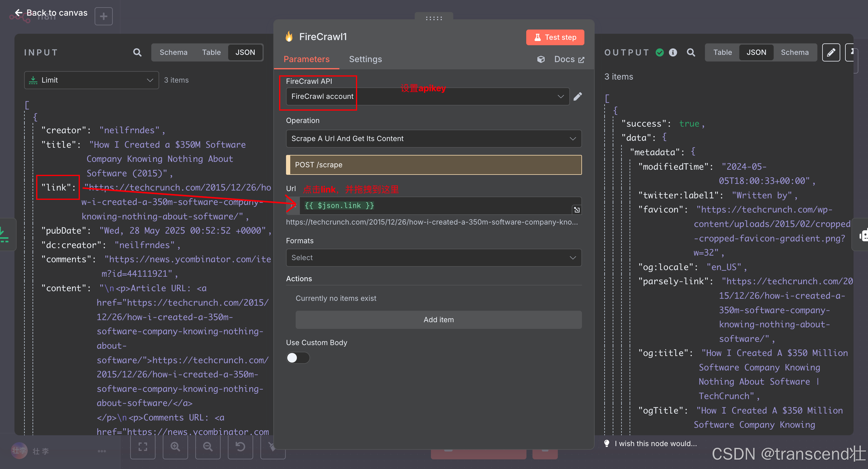Run Test step
Screen dimensions: 868x469
click(x=555, y=37)
